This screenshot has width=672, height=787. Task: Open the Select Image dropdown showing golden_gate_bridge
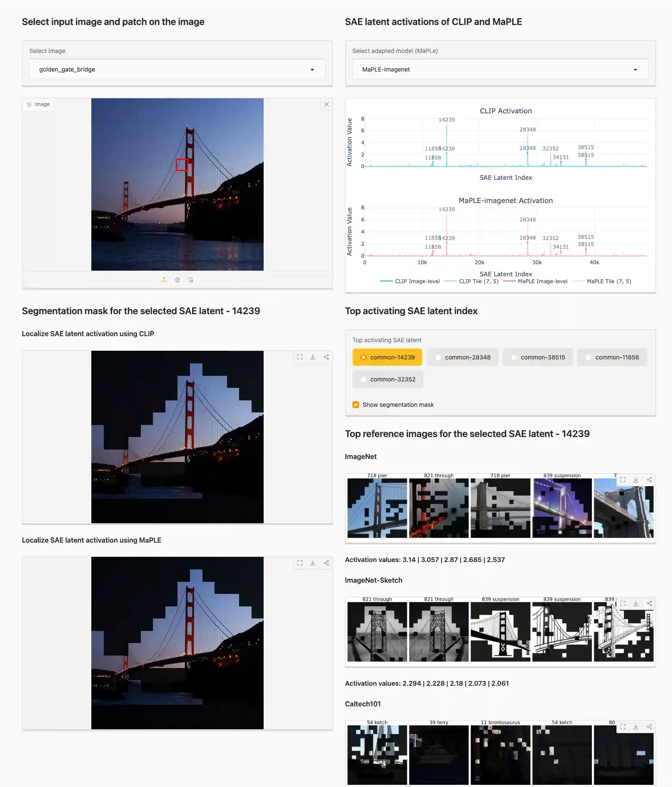click(x=177, y=69)
